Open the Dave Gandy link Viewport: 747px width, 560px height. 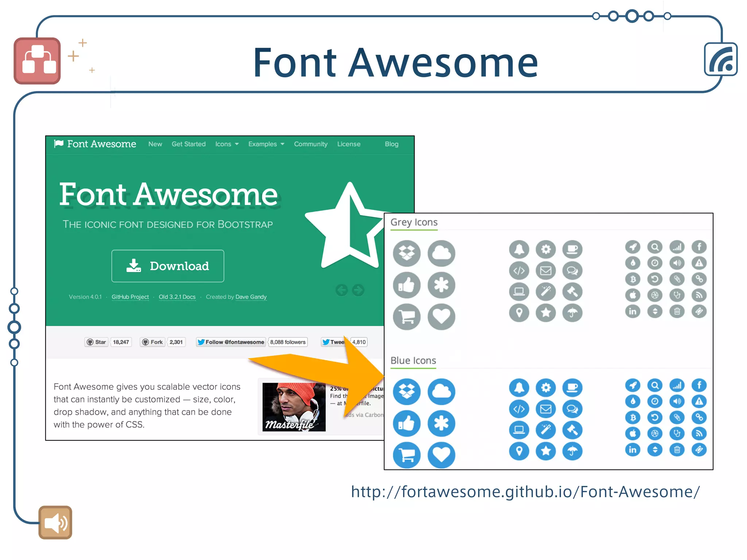coord(251,297)
